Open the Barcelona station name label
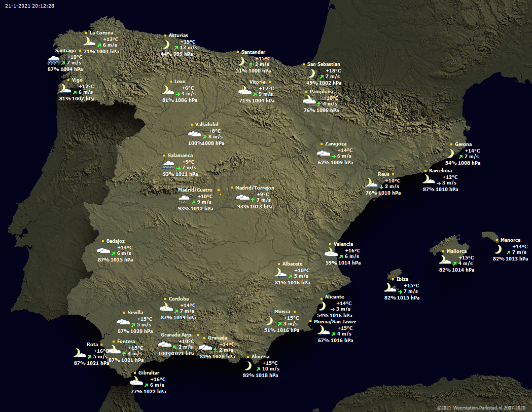Screen dimensions: 532x412 pos(440,171)
